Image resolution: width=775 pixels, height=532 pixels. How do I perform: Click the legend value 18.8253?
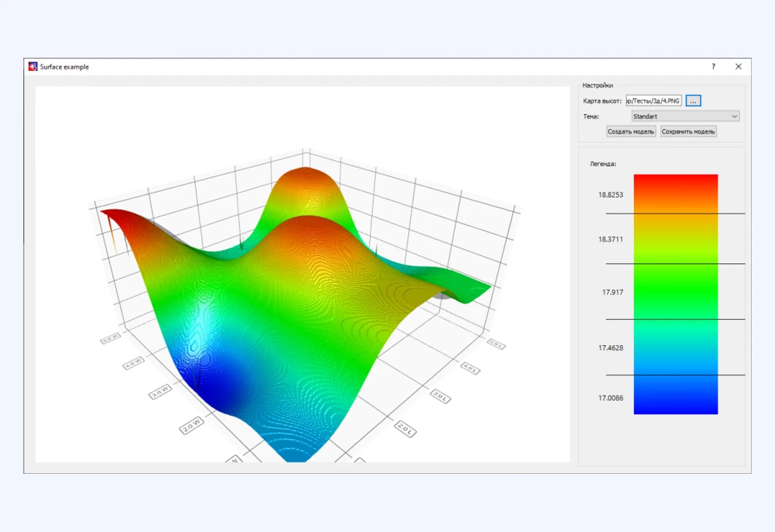coord(610,195)
